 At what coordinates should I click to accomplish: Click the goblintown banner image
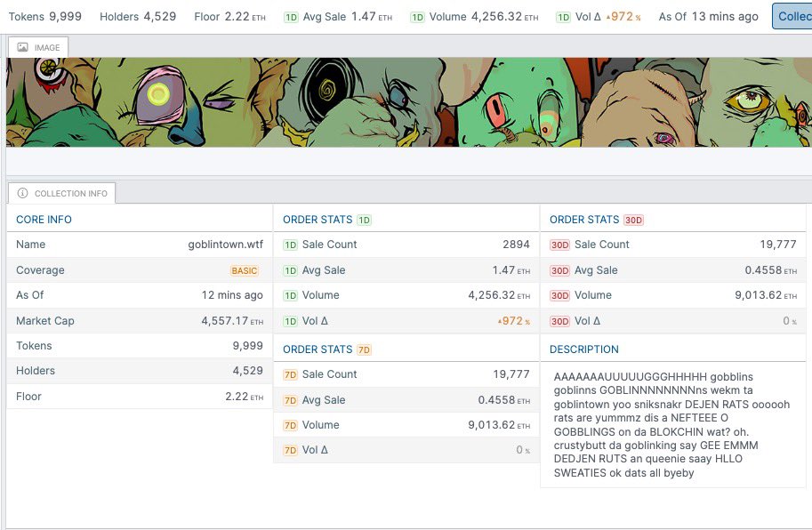coord(409,102)
